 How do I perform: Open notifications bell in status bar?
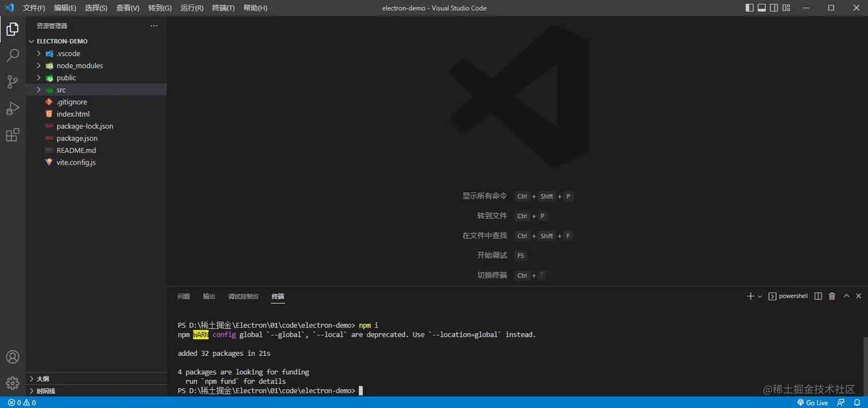(x=858, y=403)
